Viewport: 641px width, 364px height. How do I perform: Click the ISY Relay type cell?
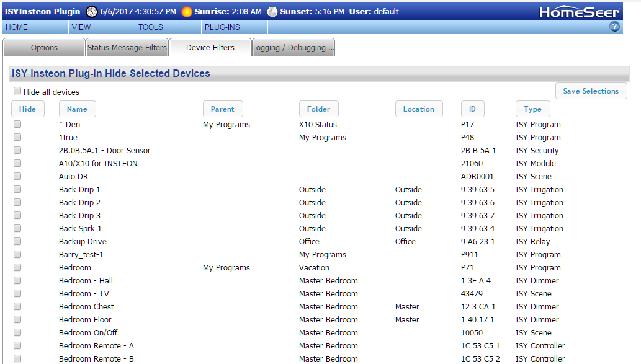pyautogui.click(x=532, y=242)
